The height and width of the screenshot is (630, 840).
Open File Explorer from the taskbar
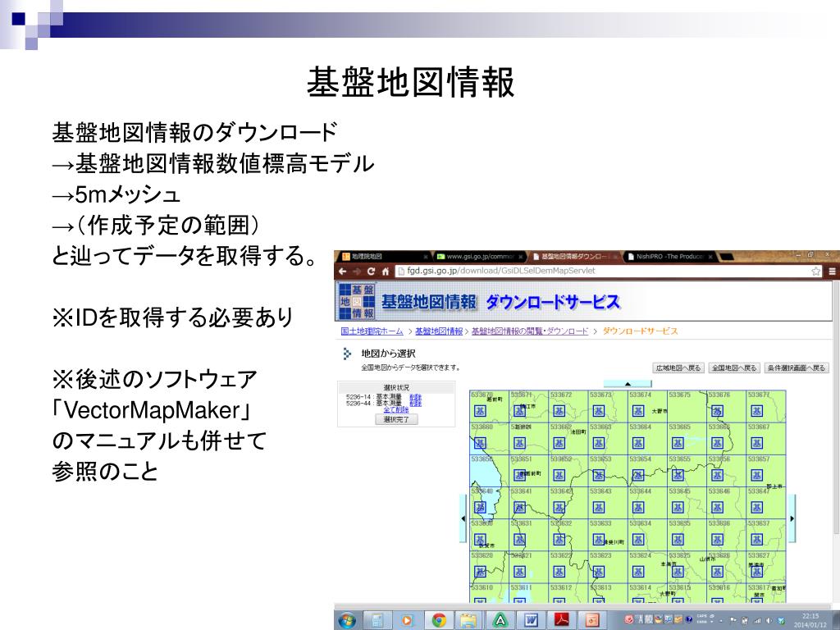click(x=468, y=620)
